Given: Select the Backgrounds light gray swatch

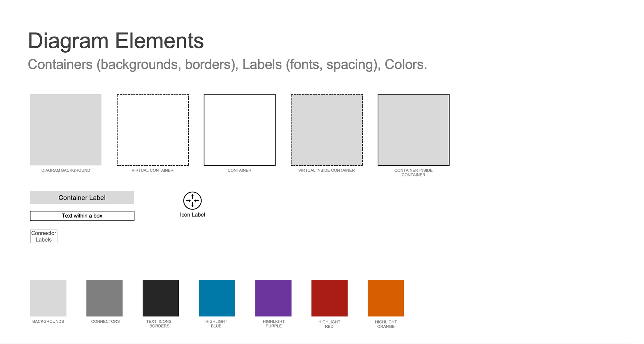Looking at the screenshot, I should pos(48,298).
